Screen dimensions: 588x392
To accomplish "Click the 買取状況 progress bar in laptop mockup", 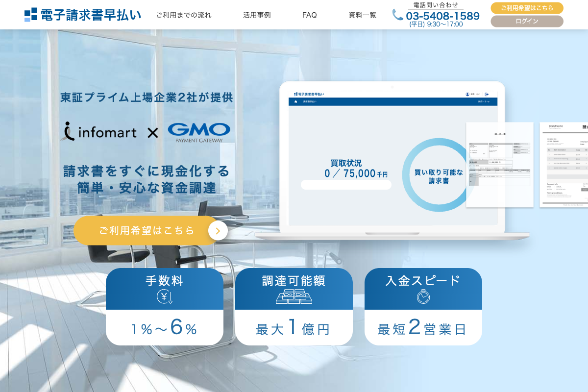I will coord(346,185).
